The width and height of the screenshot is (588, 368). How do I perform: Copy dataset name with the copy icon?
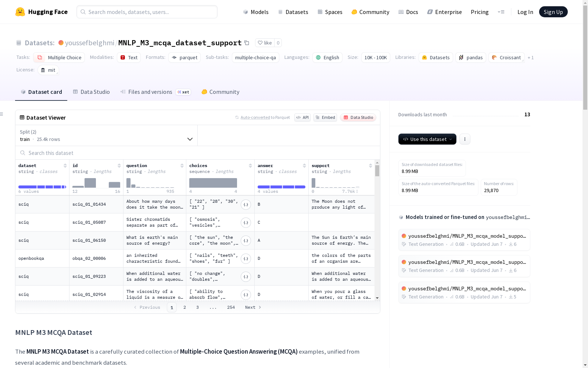247,43
